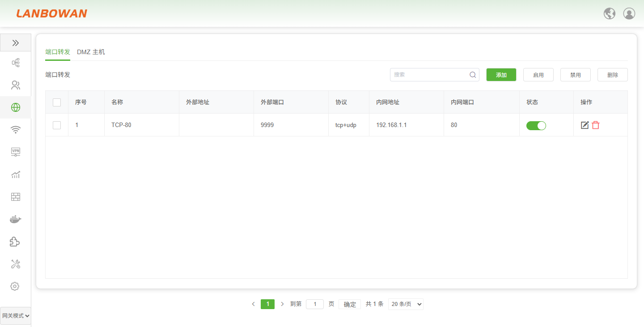Open the Docker whale sidebar icon

click(x=16, y=219)
